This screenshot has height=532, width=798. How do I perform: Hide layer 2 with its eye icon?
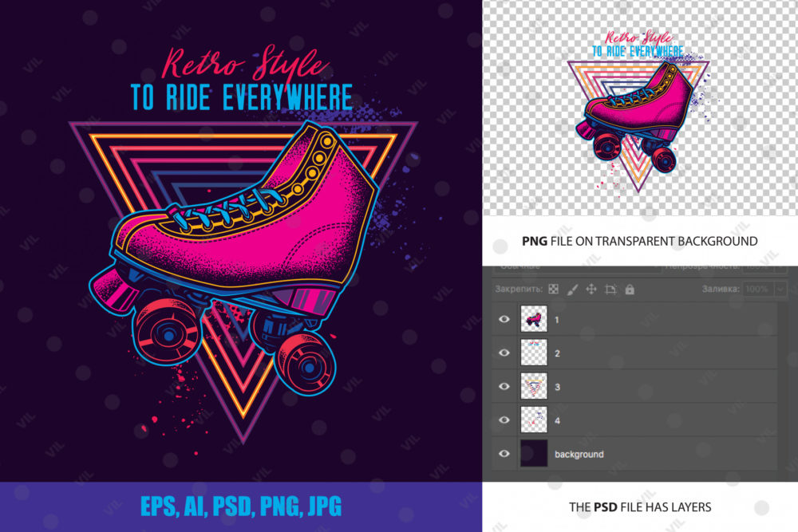click(504, 353)
